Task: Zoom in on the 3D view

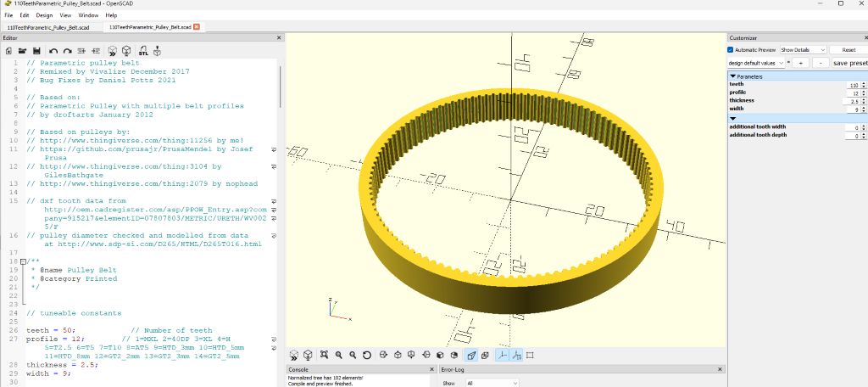Action: [338, 355]
